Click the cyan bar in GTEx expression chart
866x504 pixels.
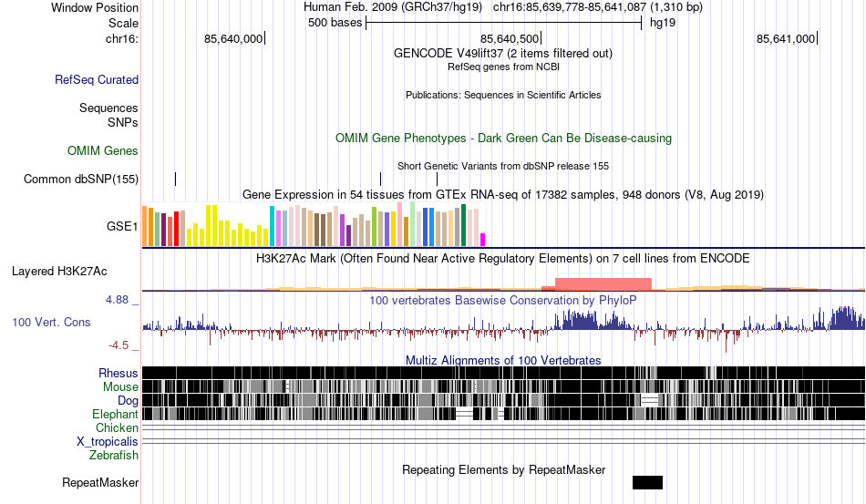click(272, 226)
